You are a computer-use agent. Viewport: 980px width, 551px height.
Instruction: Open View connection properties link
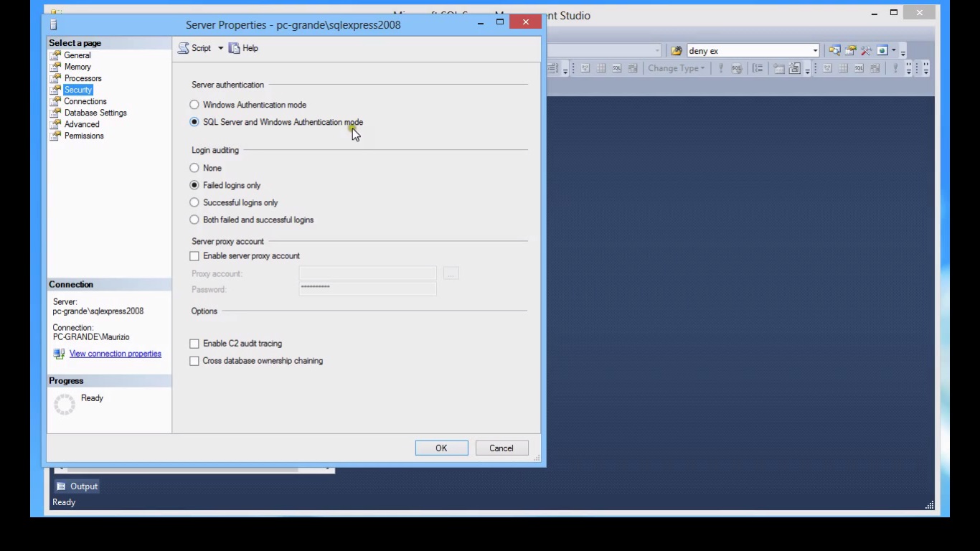point(116,354)
